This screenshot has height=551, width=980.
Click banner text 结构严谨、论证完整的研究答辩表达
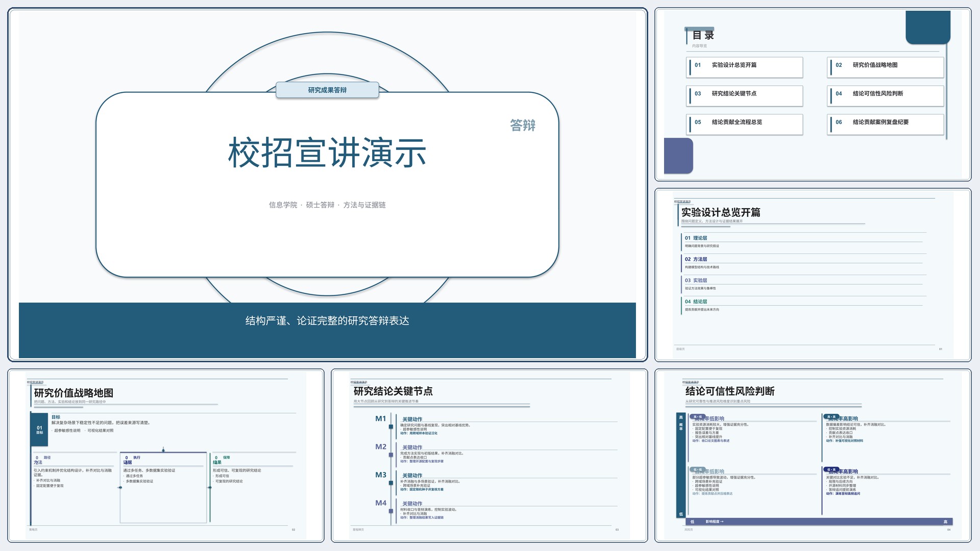[327, 321]
